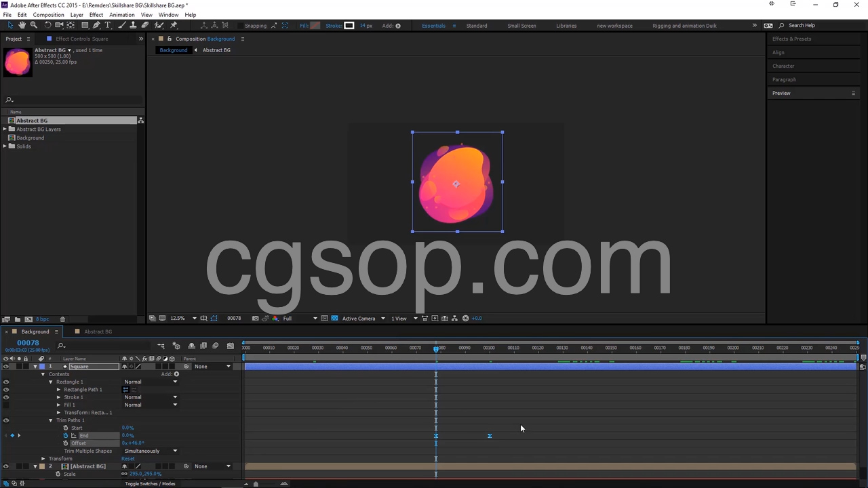
Task: Open the Composition menu
Action: point(48,15)
